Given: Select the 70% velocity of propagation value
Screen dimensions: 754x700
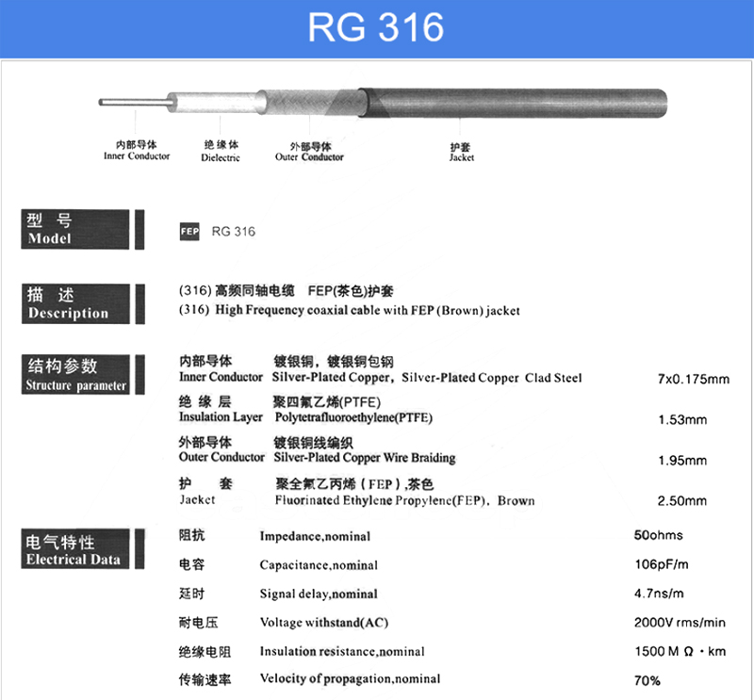Looking at the screenshot, I should click(647, 680).
